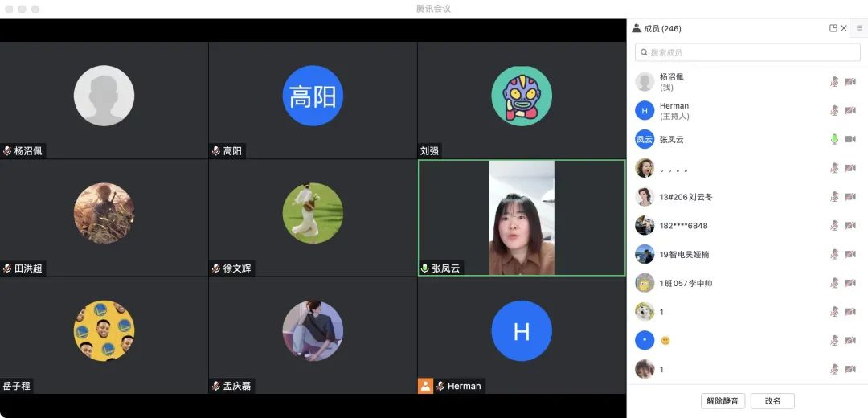Toggle microphone for 杨沼佩 (我) in list
The image size is (868, 418).
[834, 82]
